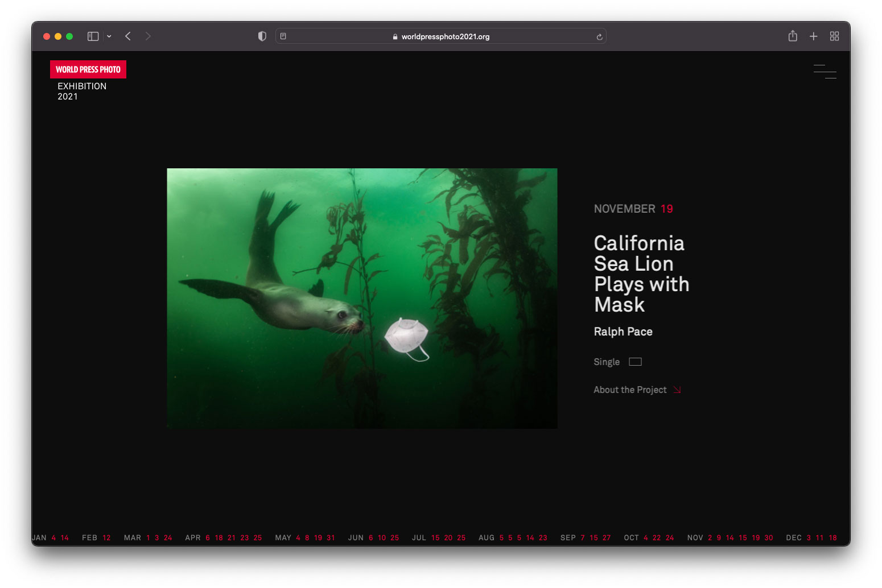The height and width of the screenshot is (588, 882).
Task: Open the privacy report shield icon
Action: (262, 36)
